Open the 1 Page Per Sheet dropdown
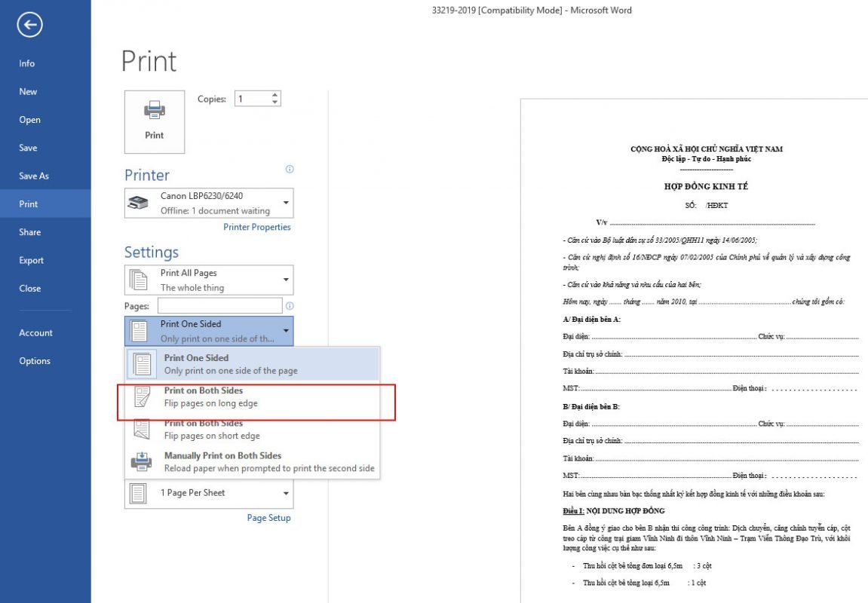Viewport: 868px width, 603px height. click(x=209, y=493)
